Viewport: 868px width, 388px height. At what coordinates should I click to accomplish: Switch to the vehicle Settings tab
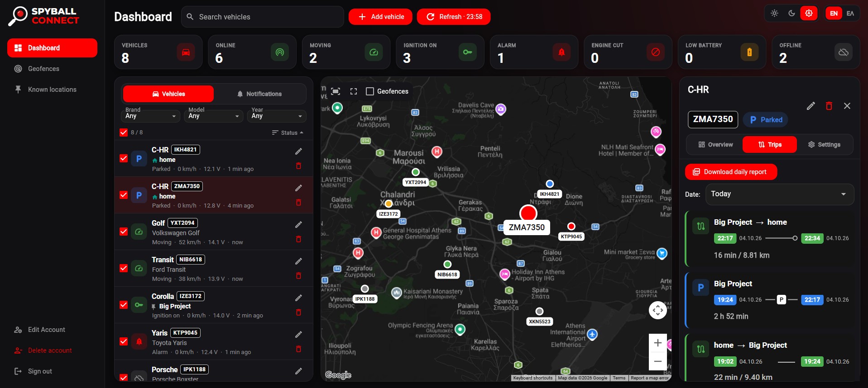coord(824,145)
